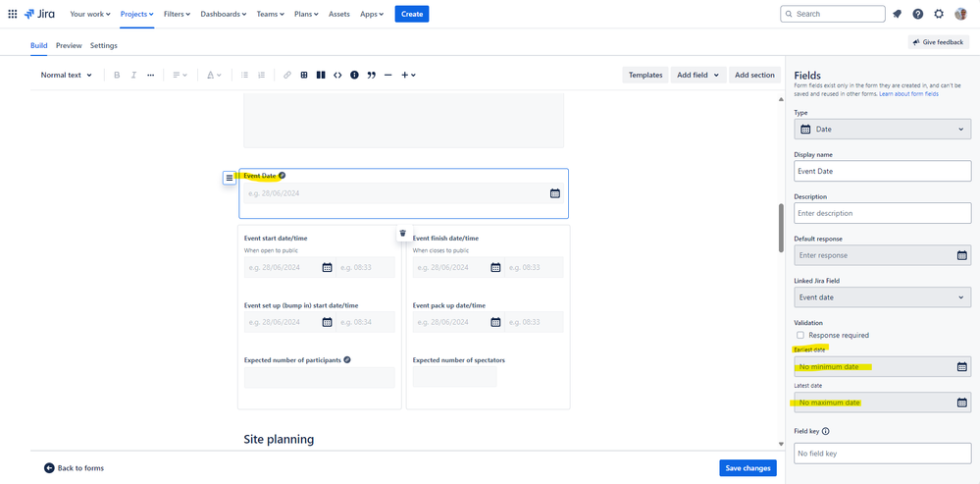Insert a code snippet

[x=337, y=75]
